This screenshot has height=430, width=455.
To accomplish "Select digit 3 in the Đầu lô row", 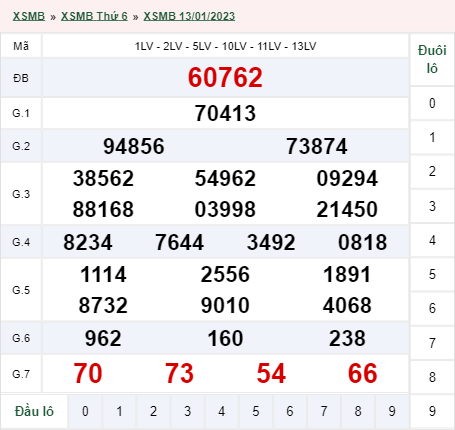I will (x=188, y=411).
